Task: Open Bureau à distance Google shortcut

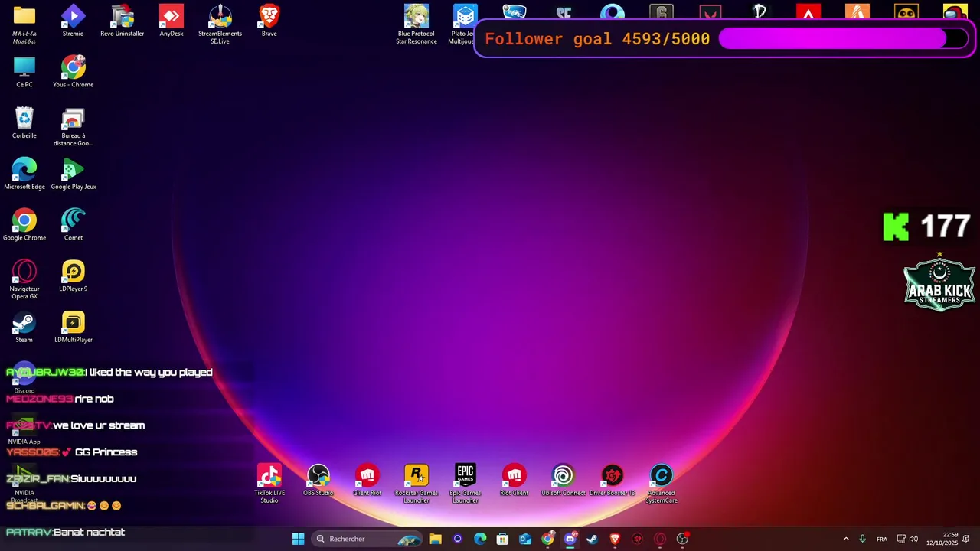Action: pyautogui.click(x=73, y=126)
